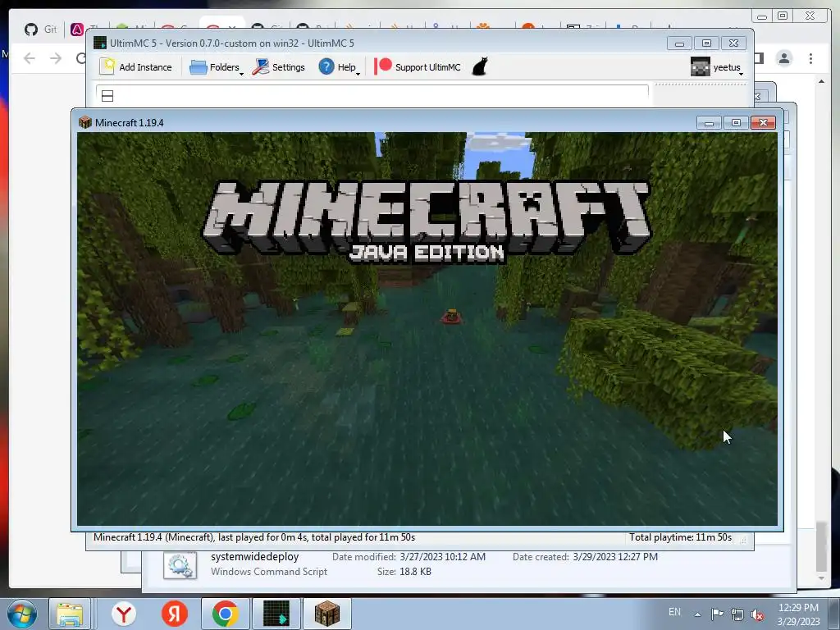
Task: Open the Yandex 'Я' taskbar icon
Action: pos(175,614)
